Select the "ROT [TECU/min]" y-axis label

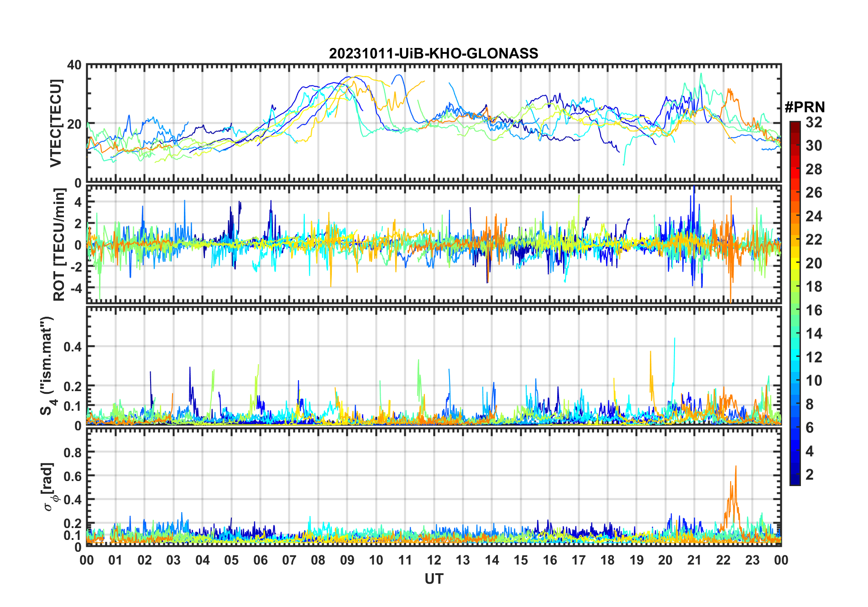tap(59, 245)
